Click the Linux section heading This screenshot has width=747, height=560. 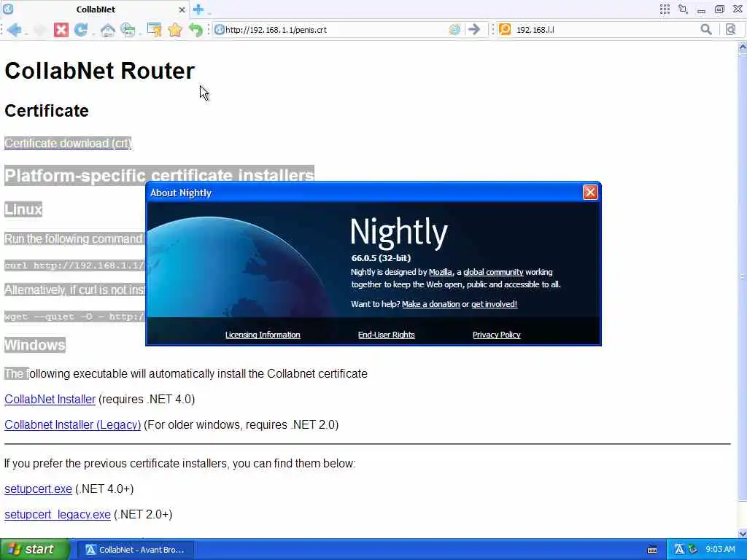[23, 209]
